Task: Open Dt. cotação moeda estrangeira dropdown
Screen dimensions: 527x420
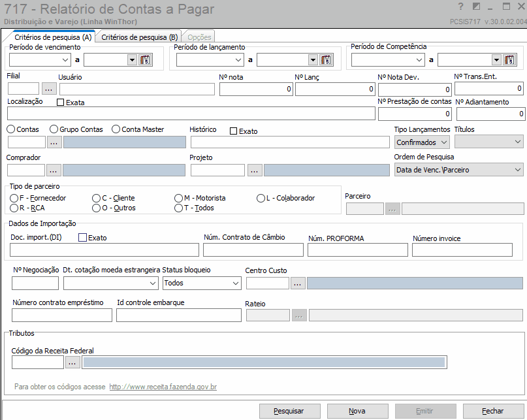Action: (x=153, y=283)
